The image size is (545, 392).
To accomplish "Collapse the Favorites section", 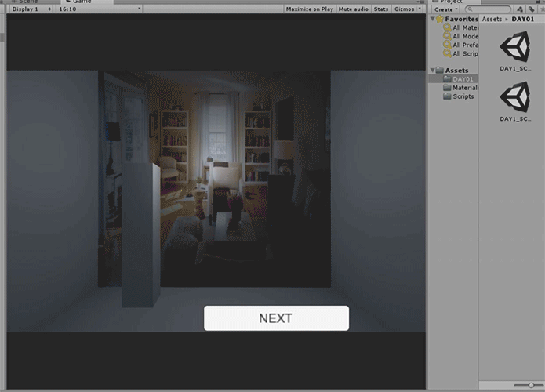I will click(x=432, y=19).
